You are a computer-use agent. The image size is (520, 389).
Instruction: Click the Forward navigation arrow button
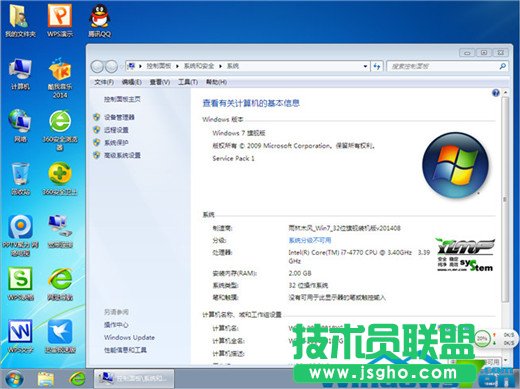point(111,67)
